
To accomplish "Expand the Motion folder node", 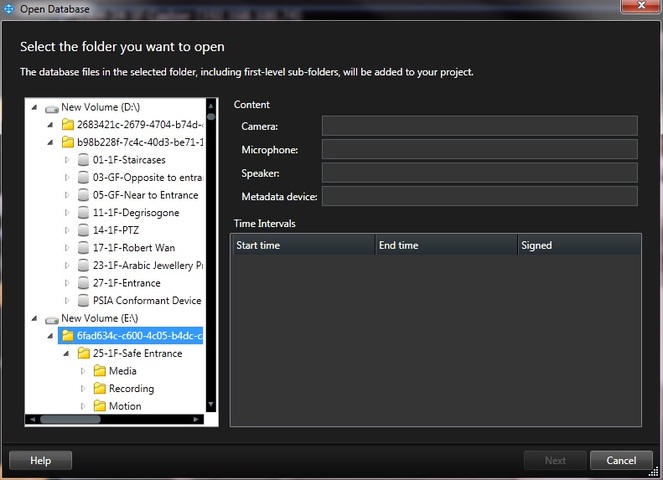I will tap(83, 406).
